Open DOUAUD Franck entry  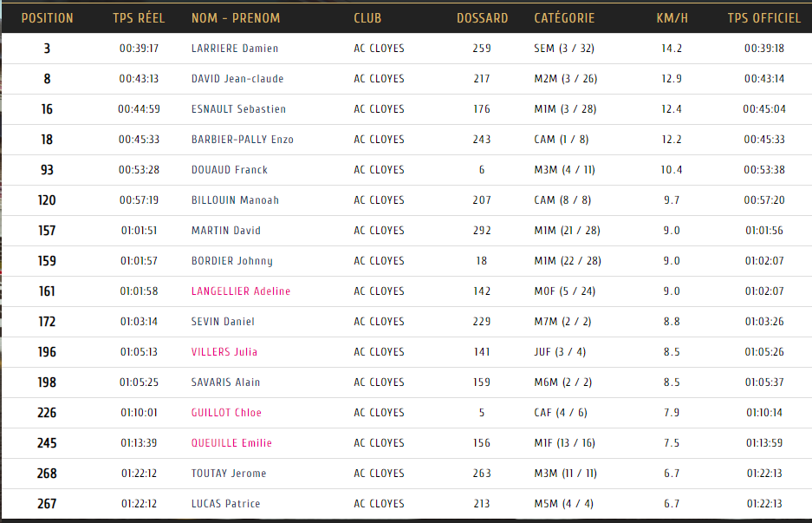coord(230,169)
